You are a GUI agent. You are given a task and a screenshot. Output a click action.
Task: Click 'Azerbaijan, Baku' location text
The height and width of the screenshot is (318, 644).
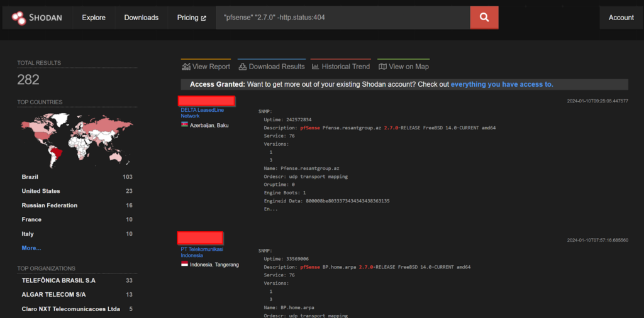[209, 125]
